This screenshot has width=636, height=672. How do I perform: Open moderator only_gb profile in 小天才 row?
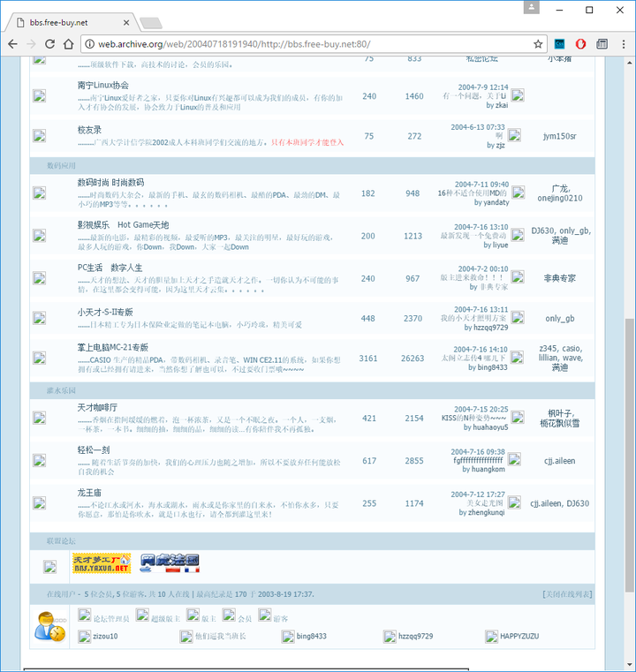[559, 318]
